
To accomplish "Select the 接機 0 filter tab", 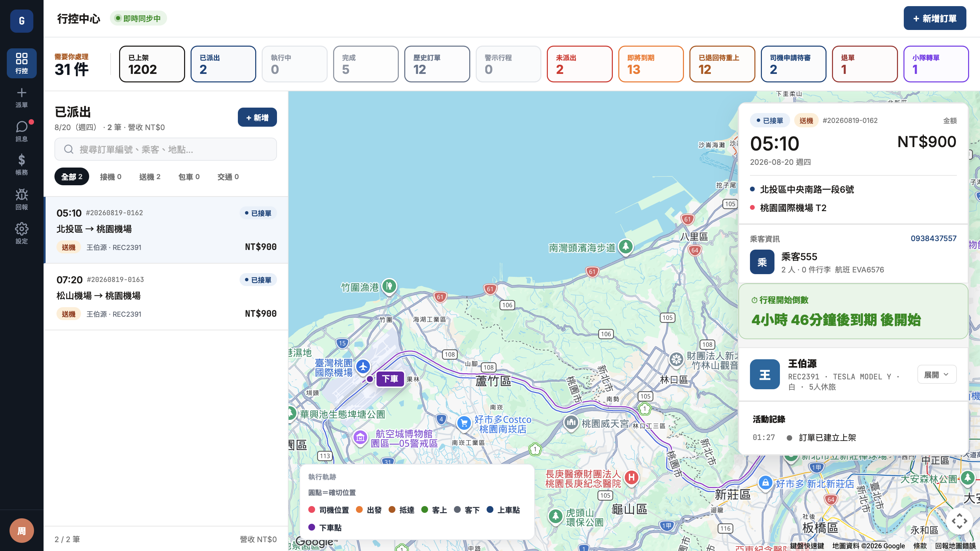I will pyautogui.click(x=111, y=177).
